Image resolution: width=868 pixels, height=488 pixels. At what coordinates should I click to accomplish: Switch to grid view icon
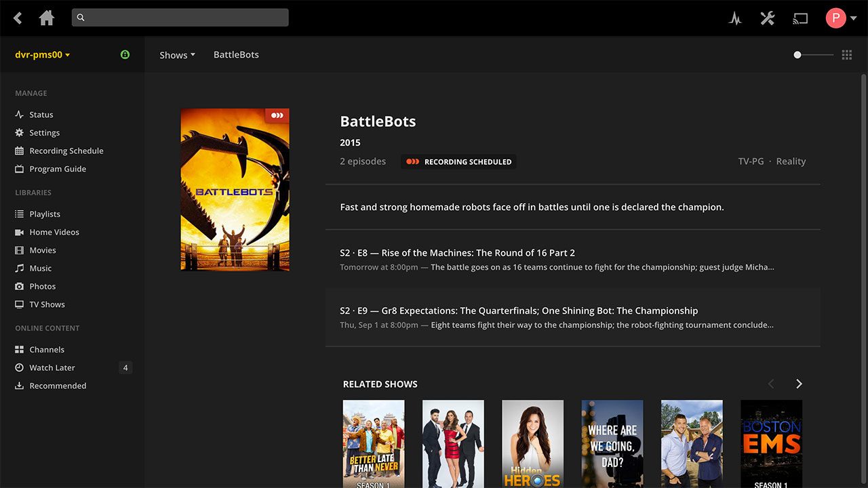[x=846, y=55]
